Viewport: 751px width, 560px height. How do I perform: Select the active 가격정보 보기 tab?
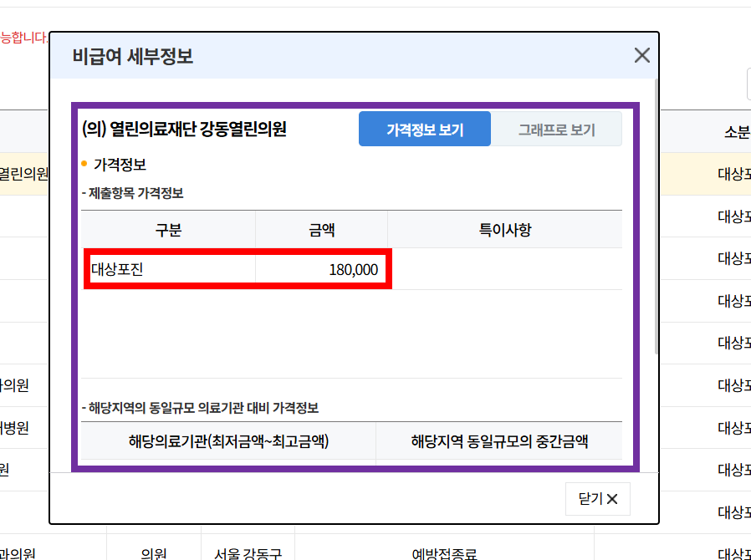coord(424,128)
